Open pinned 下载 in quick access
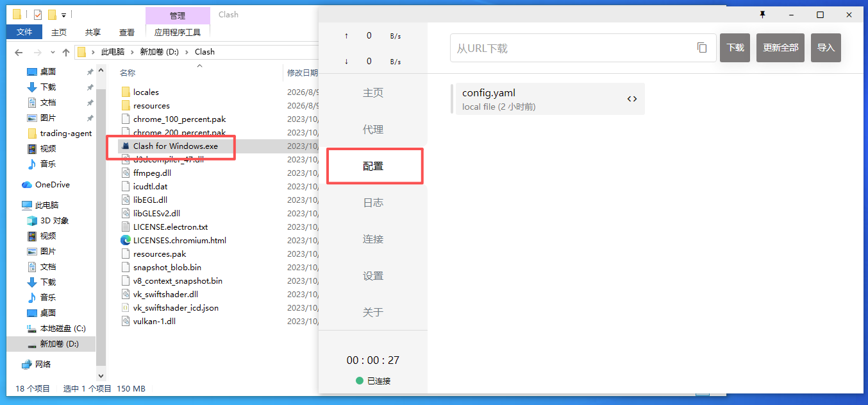 (x=48, y=87)
